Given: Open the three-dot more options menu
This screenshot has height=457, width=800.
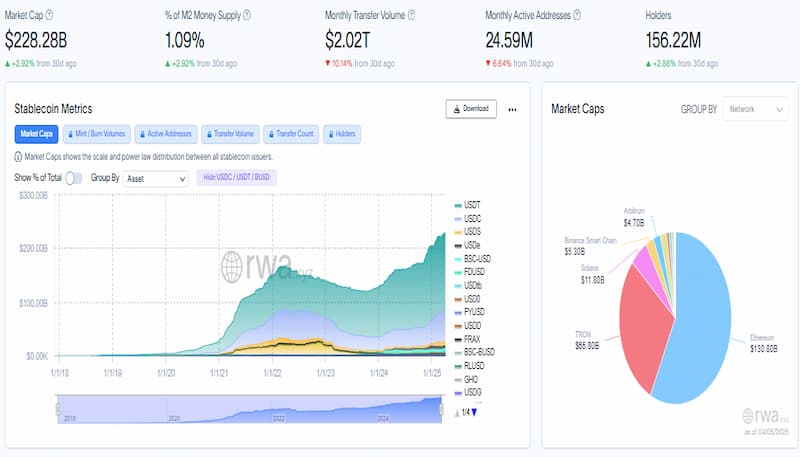Looking at the screenshot, I should pyautogui.click(x=512, y=109).
